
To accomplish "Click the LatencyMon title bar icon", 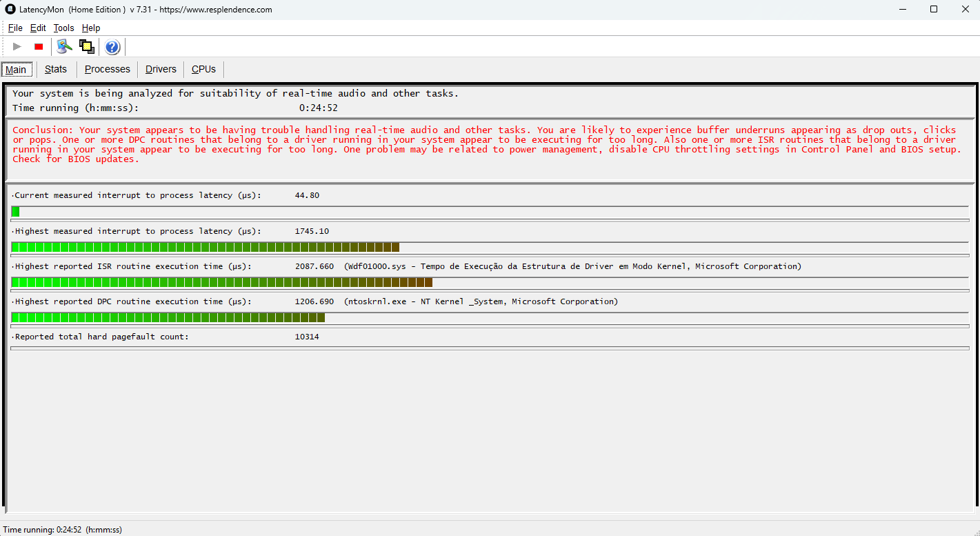I will coord(10,10).
